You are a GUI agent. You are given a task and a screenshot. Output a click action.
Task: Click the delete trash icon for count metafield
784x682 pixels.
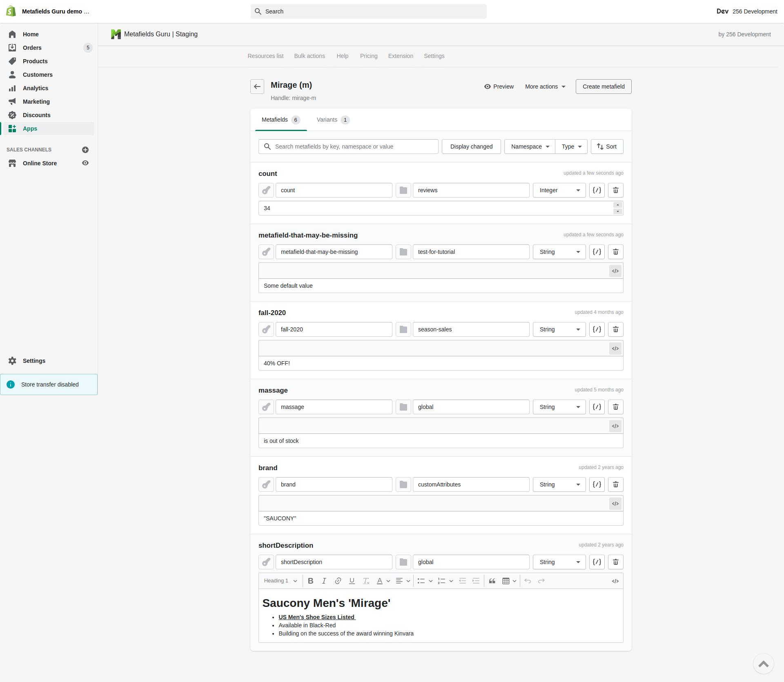pyautogui.click(x=615, y=190)
